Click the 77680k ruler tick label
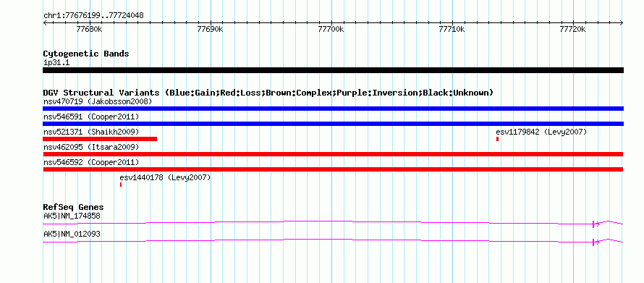Screen dimensions: 644x283 coord(89,29)
